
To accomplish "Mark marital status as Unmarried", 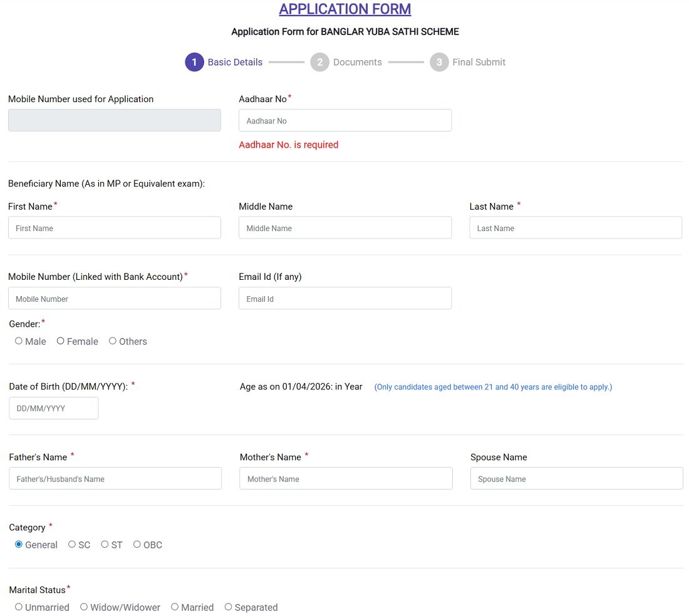I will click(18, 607).
